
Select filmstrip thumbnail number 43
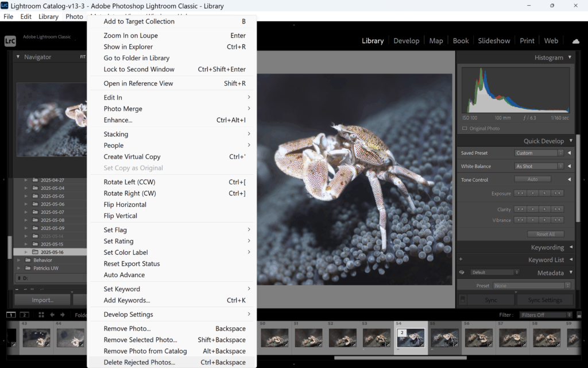pyautogui.click(x=36, y=338)
